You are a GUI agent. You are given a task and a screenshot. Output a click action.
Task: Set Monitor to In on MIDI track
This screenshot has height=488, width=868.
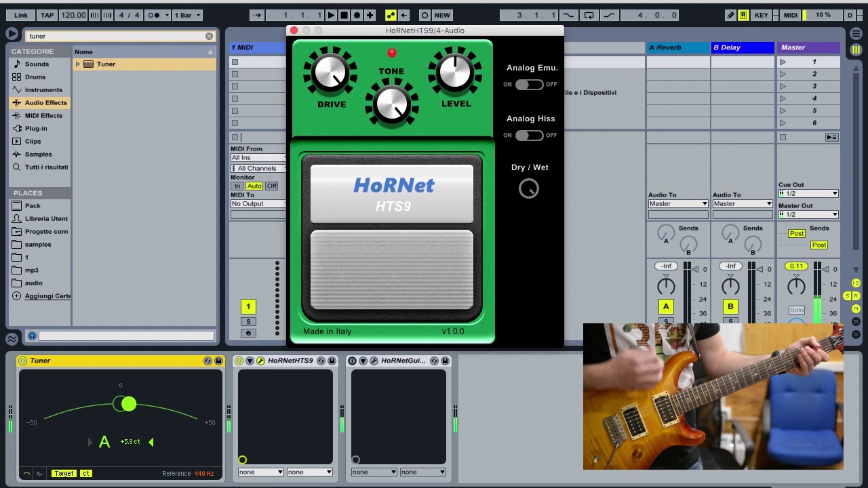click(x=237, y=186)
